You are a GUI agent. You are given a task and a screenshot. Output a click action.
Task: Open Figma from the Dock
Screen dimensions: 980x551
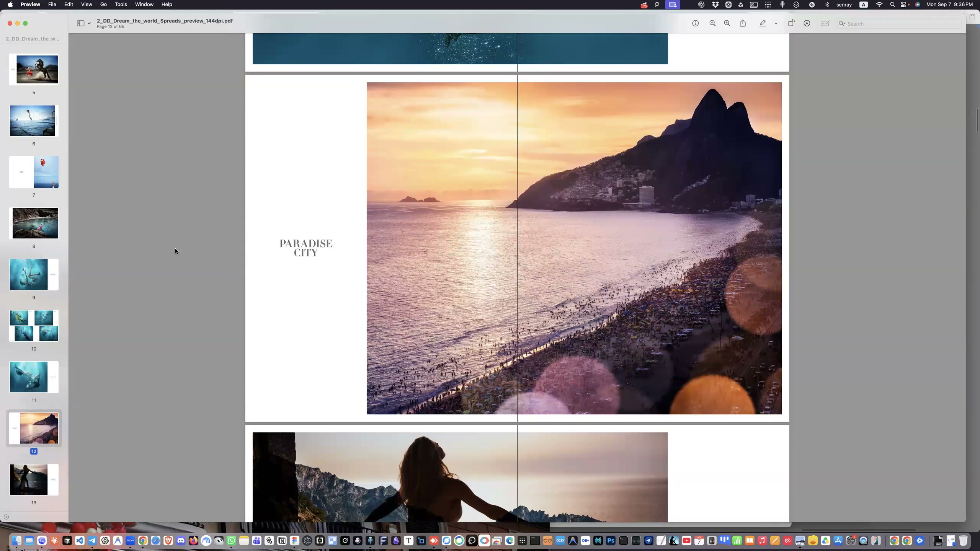coord(294,540)
